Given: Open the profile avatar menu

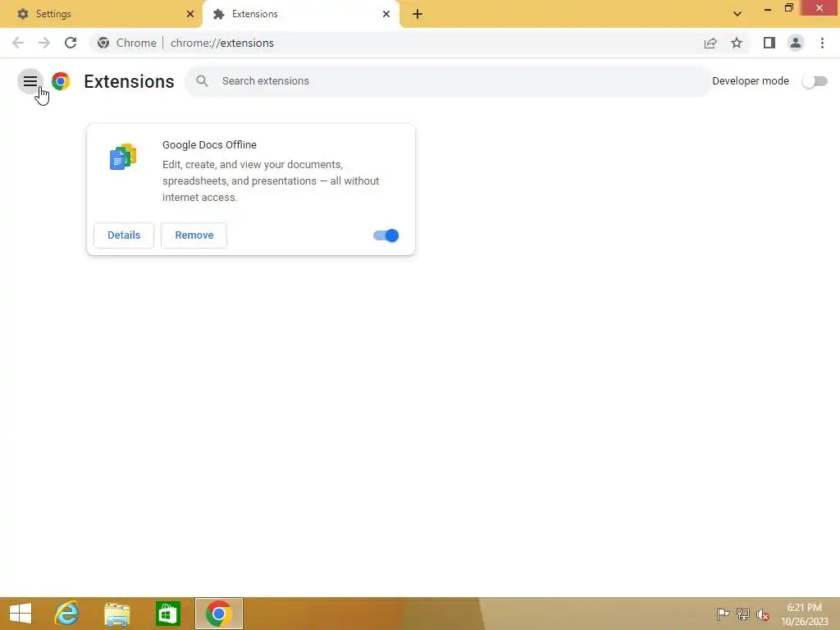Looking at the screenshot, I should point(796,43).
